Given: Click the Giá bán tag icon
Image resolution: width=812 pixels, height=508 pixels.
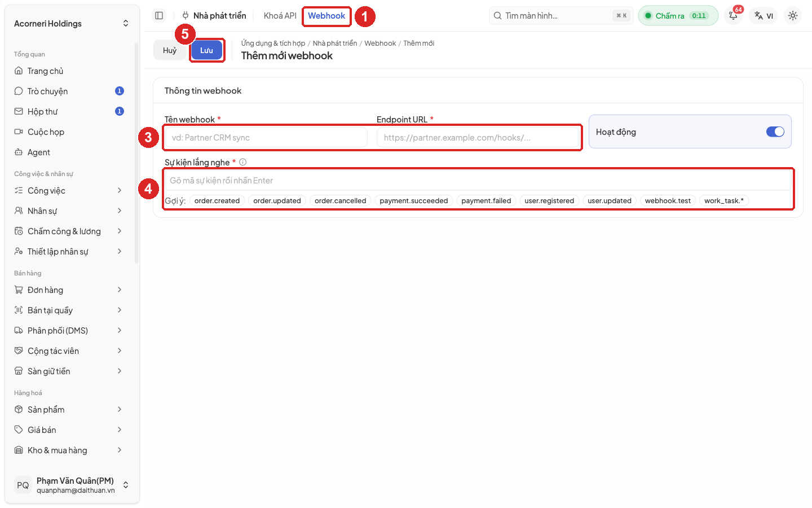Looking at the screenshot, I should point(19,430).
